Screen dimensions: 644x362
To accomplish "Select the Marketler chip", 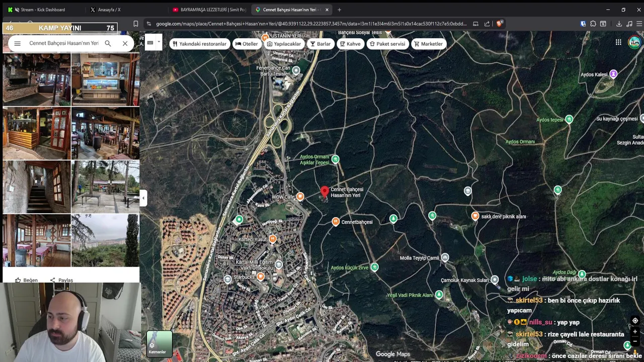I will coord(428,44).
